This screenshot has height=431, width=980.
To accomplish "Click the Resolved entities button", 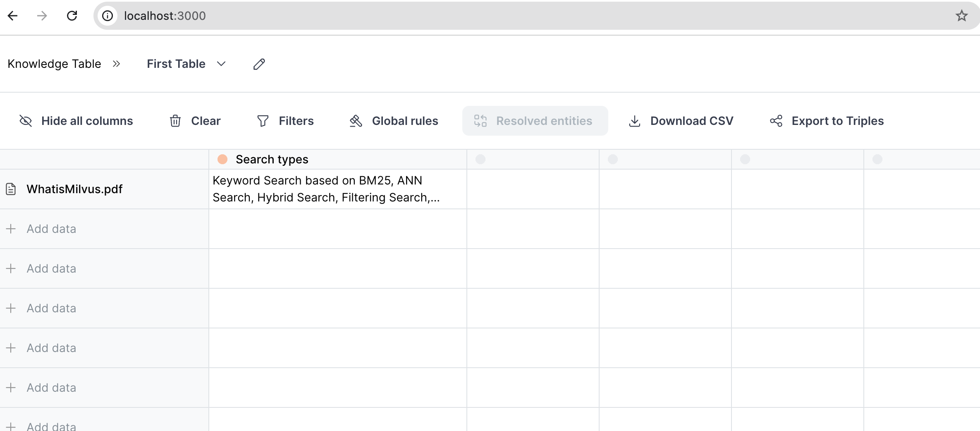I will [x=535, y=121].
